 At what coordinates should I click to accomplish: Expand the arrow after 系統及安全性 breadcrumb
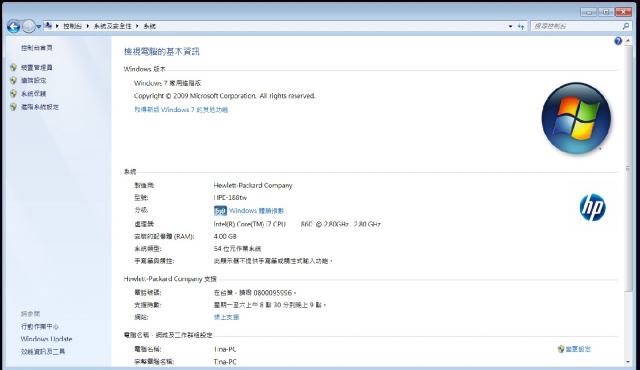(137, 26)
